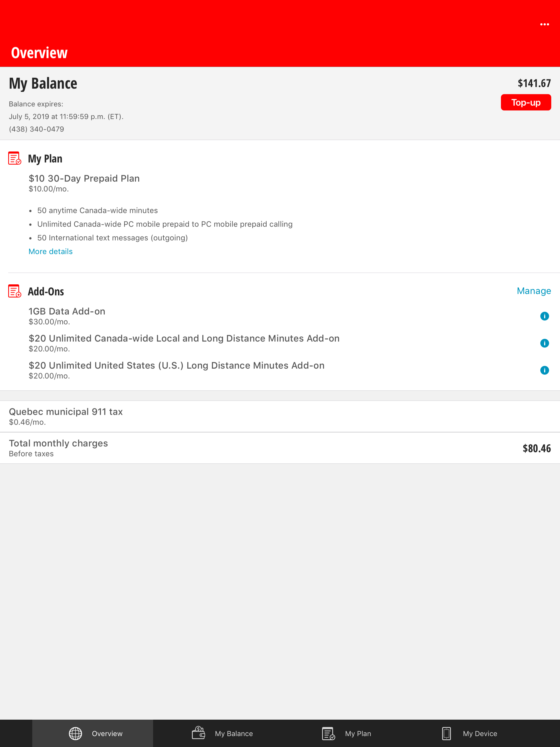Click the $0.46/mo. tax amount
Viewport: 560px width, 747px height.
27,422
